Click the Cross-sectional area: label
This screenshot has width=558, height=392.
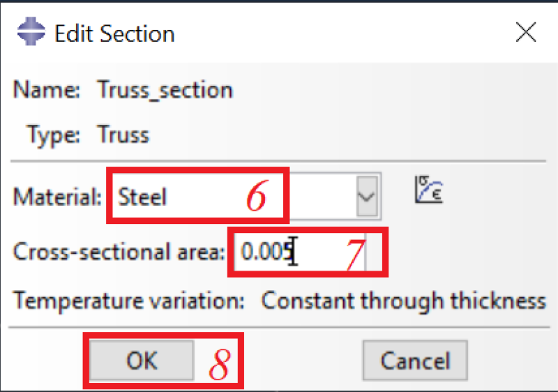(x=119, y=252)
